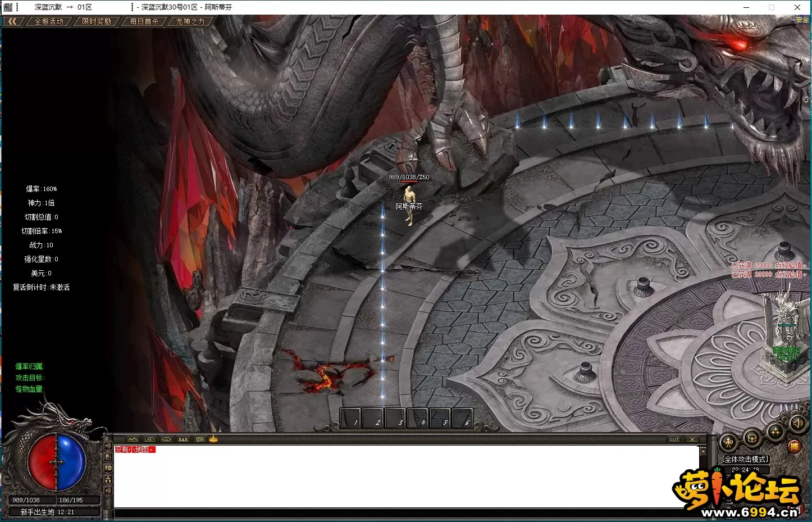
Task: Click the green 攻击目标 label
Action: (x=30, y=378)
